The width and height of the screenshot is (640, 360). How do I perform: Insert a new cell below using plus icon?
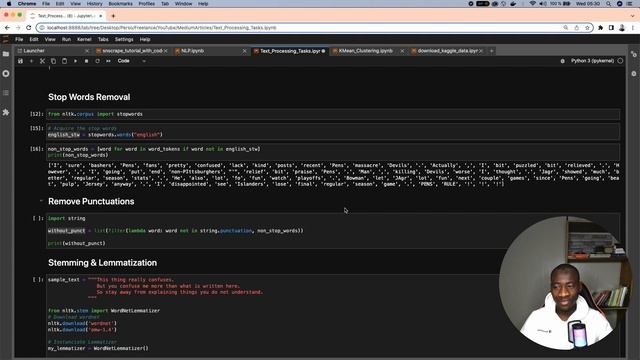tap(31, 61)
